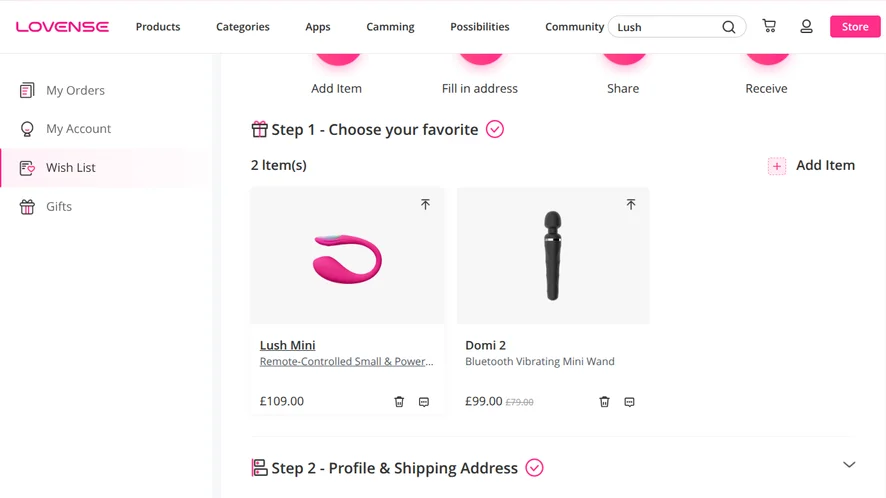Open the Community menu

[574, 27]
